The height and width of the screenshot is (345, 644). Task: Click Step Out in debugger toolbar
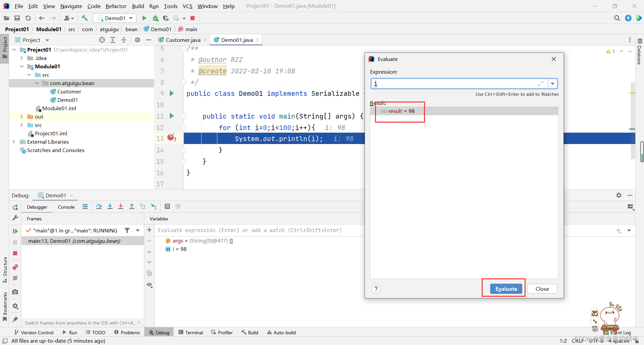click(x=132, y=206)
